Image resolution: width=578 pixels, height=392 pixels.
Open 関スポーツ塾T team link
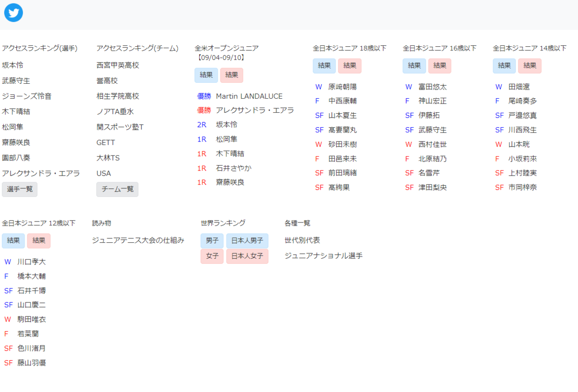[120, 127]
